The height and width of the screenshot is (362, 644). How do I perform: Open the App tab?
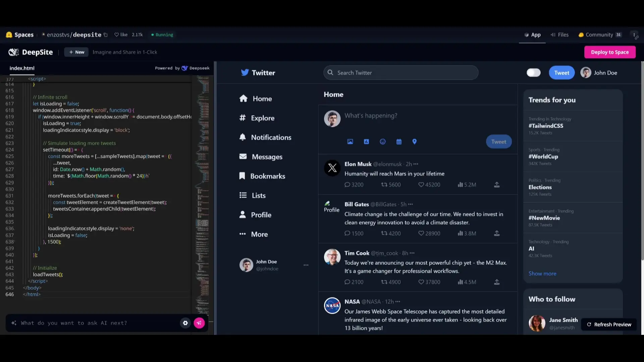pos(532,35)
